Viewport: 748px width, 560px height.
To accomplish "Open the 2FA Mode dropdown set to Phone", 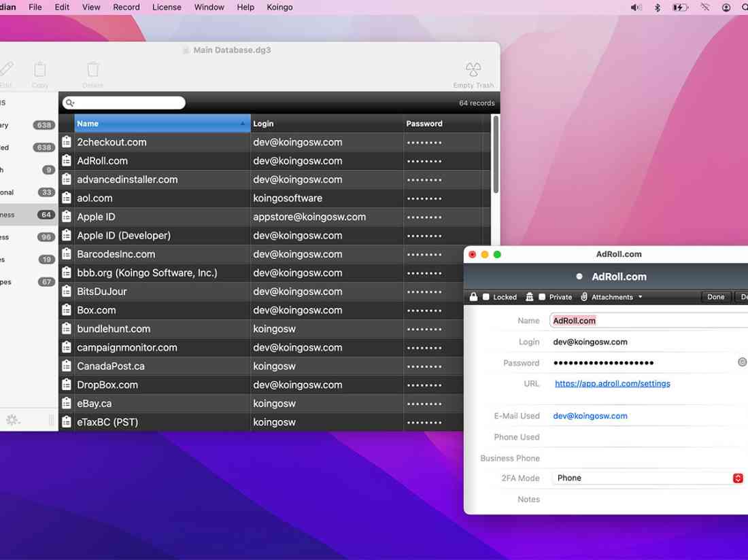I will [x=738, y=478].
